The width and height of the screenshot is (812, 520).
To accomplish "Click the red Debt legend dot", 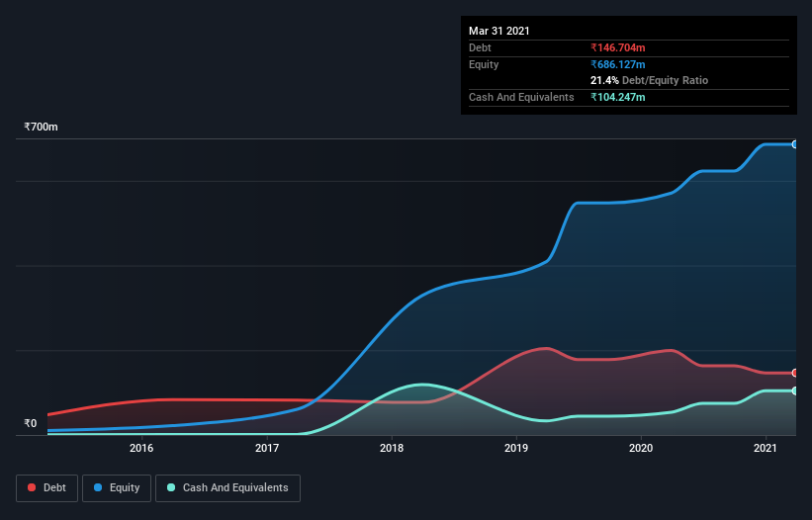I will click(x=32, y=487).
